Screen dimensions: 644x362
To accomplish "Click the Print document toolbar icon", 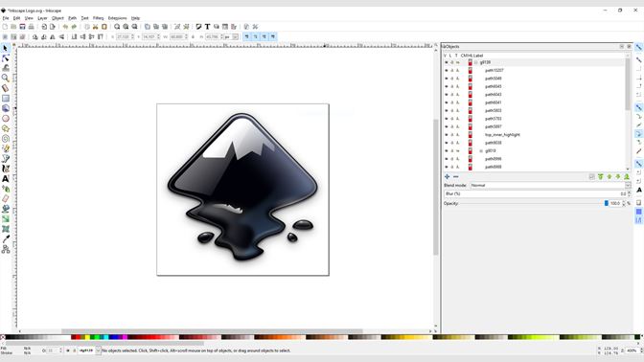I will pos(32,27).
